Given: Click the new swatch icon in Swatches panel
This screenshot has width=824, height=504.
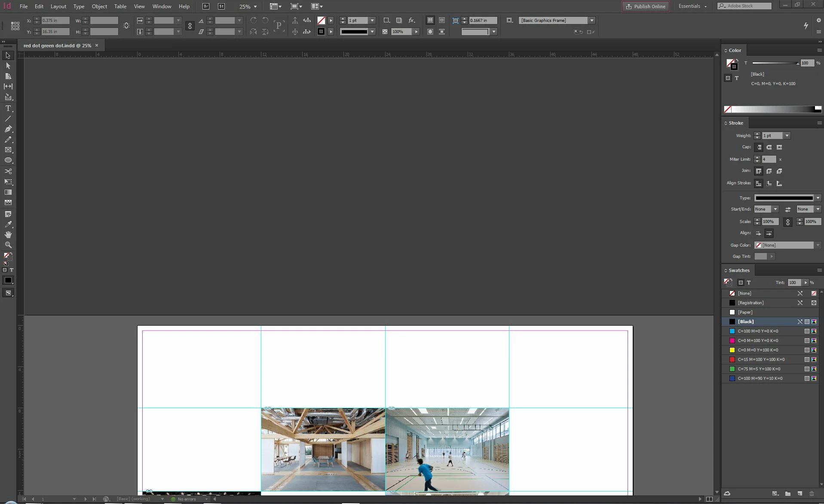Looking at the screenshot, I should (x=799, y=494).
